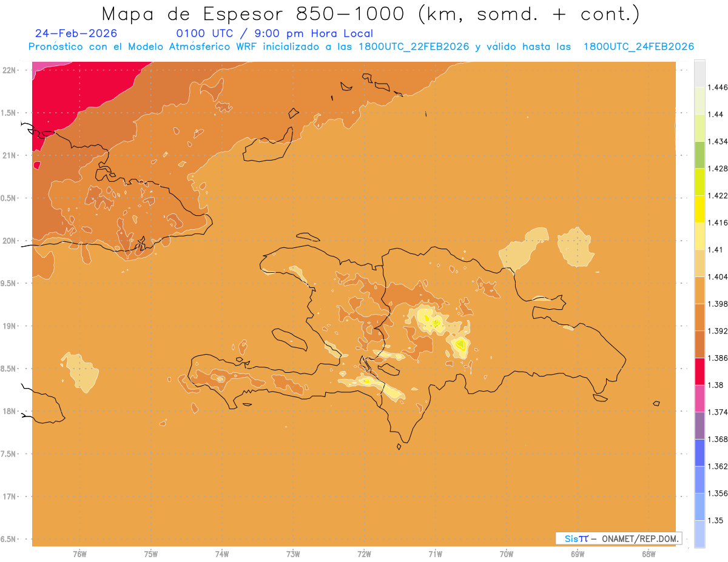Click the valid-until time '1800UTC_24FEB2026'

coord(639,47)
